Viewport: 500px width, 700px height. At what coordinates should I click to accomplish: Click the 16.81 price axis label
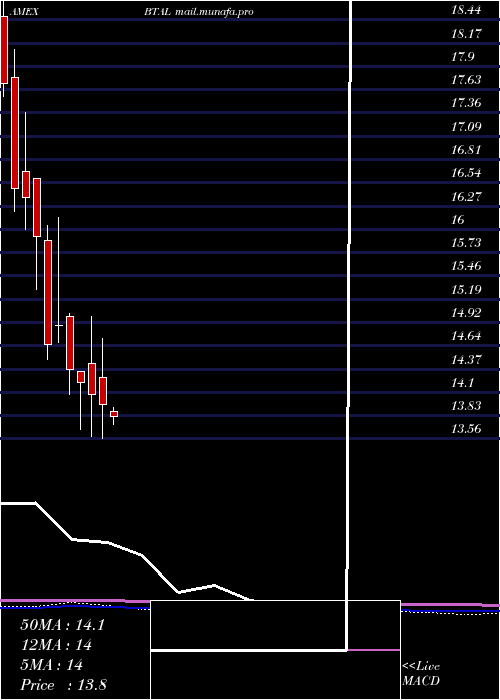(466, 150)
